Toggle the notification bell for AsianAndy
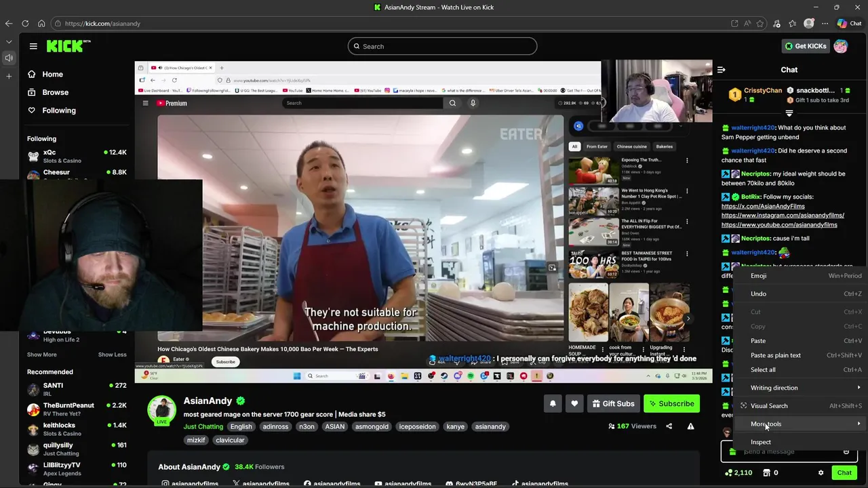 pyautogui.click(x=553, y=403)
